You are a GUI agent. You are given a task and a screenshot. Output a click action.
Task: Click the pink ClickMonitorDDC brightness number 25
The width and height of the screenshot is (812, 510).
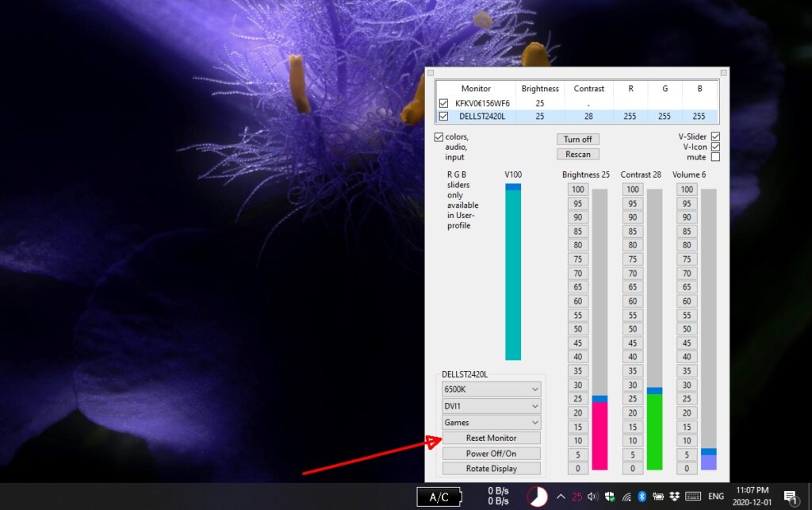[x=577, y=497]
